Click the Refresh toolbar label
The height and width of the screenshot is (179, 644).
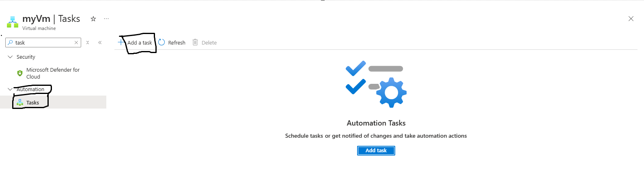click(177, 43)
